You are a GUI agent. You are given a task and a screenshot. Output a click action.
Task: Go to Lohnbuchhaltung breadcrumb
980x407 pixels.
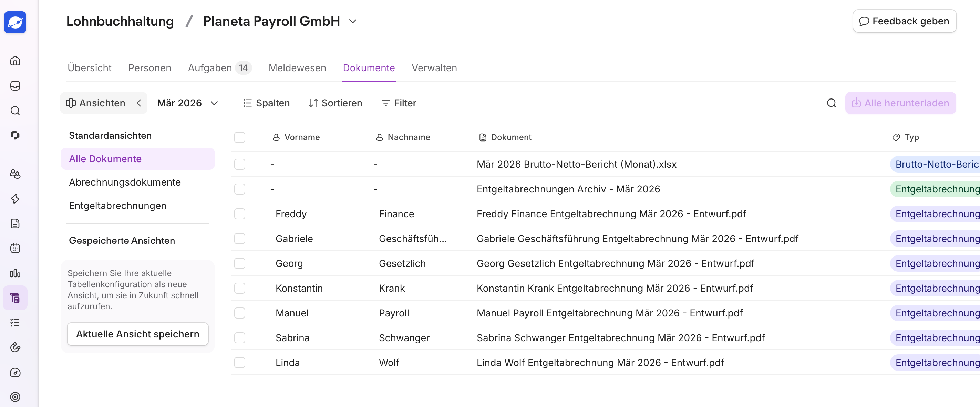click(x=120, y=21)
